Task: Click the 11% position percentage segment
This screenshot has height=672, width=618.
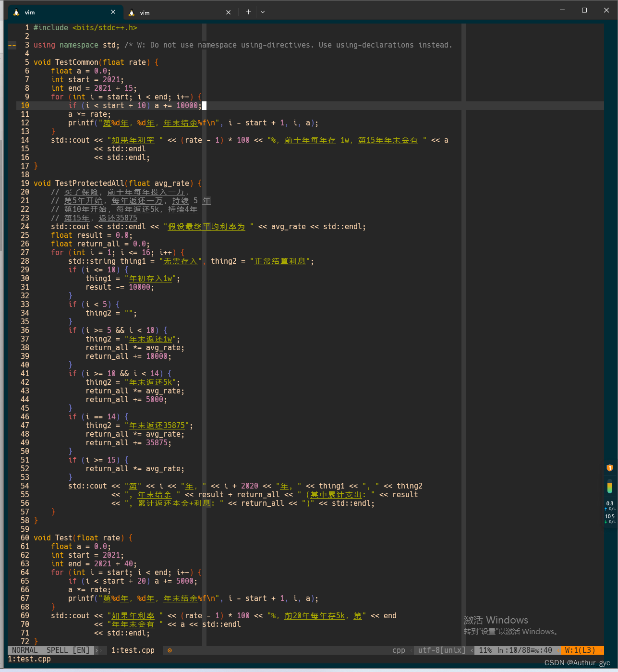Action: tap(485, 650)
